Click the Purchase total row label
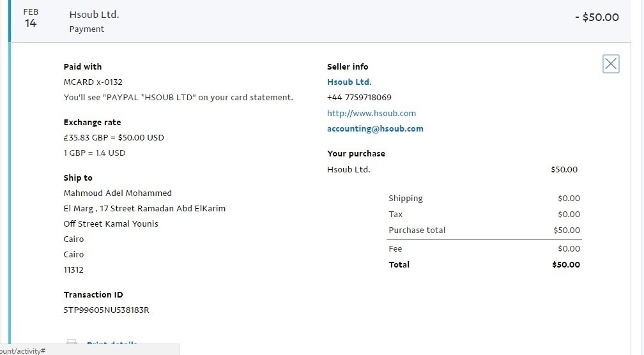The image size is (644, 355). tap(417, 230)
